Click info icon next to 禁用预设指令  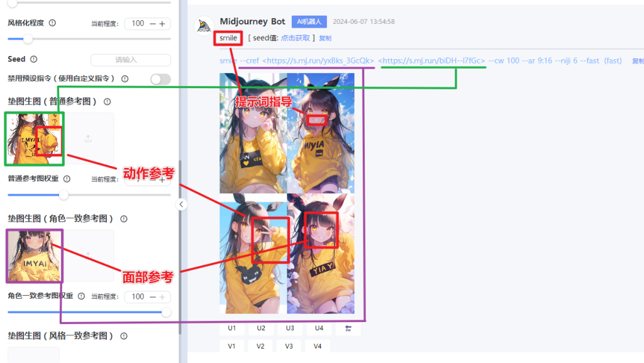point(125,79)
